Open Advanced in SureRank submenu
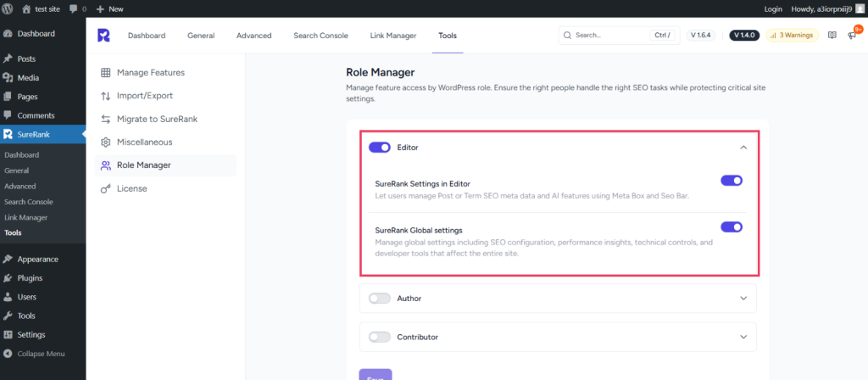Screen dimensions: 868x380 [x=20, y=186]
